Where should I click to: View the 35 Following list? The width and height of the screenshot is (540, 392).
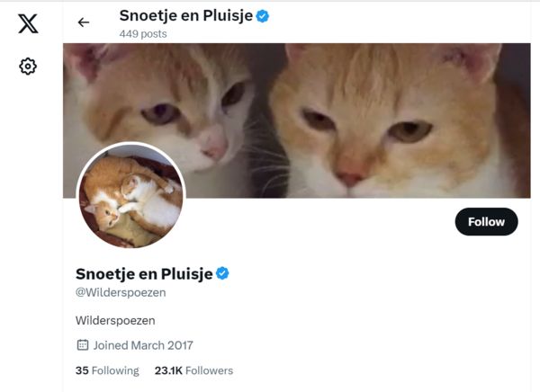coord(107,370)
